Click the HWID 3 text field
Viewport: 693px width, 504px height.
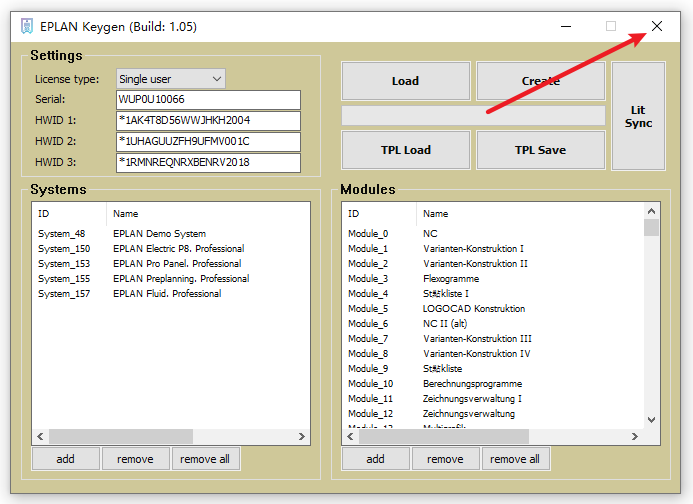(208, 162)
